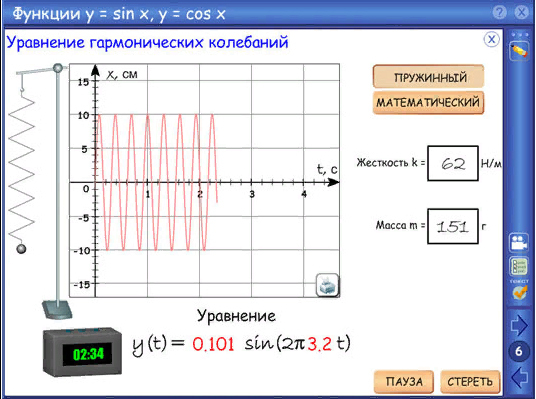The width and height of the screenshot is (536, 399).
Task: Click the digital timer showing 02:34
Action: click(82, 352)
